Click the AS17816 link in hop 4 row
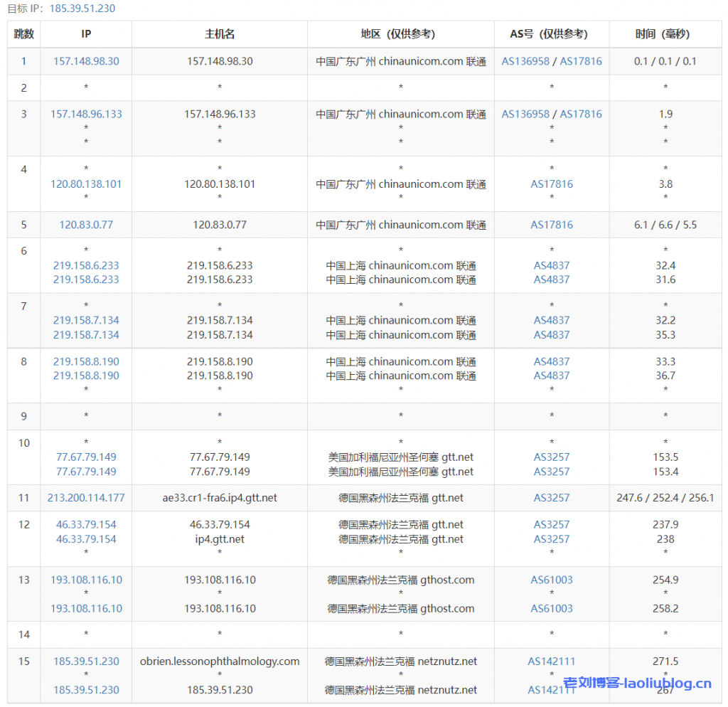This screenshot has height=707, width=728. [552, 184]
